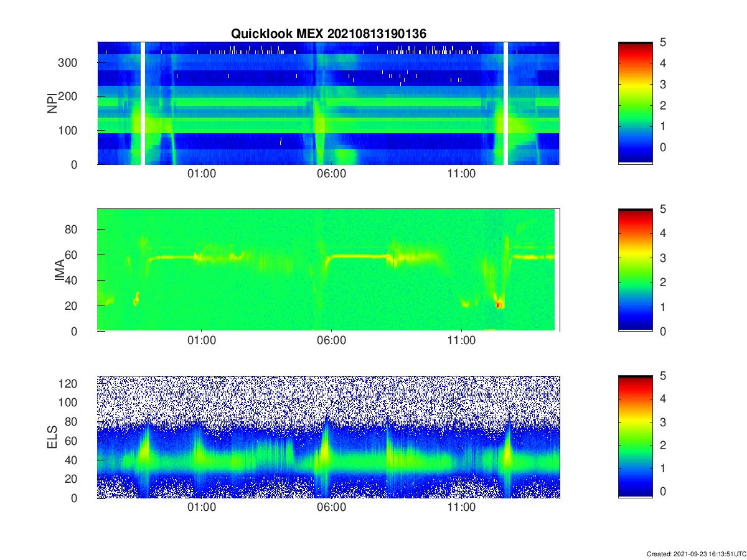Click the 11:00 tick under the NPI panel
747x560 pixels.
coord(461,174)
